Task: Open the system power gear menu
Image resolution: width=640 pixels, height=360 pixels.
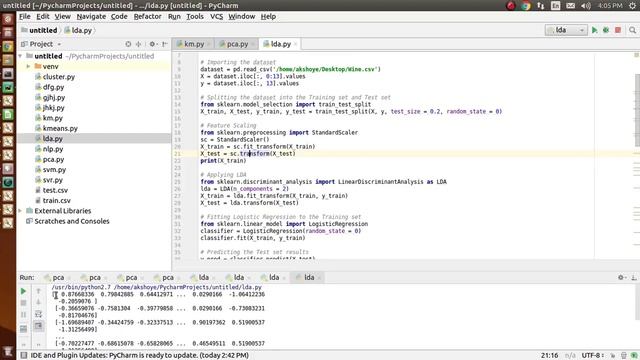Action: [x=633, y=5]
